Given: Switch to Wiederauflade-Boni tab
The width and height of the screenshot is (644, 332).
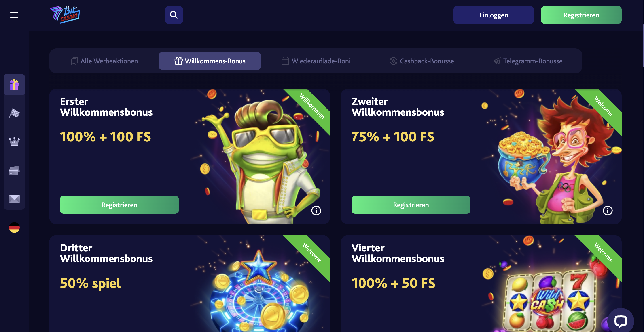Looking at the screenshot, I should [x=316, y=61].
